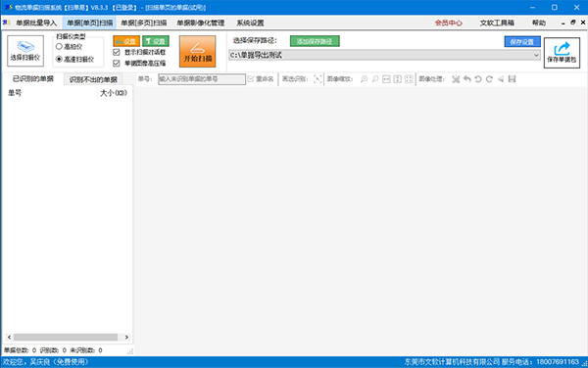Click the zoom in magnifier icon

point(364,79)
